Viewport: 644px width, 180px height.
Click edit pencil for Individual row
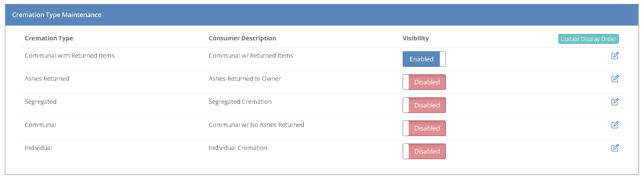pyautogui.click(x=615, y=148)
